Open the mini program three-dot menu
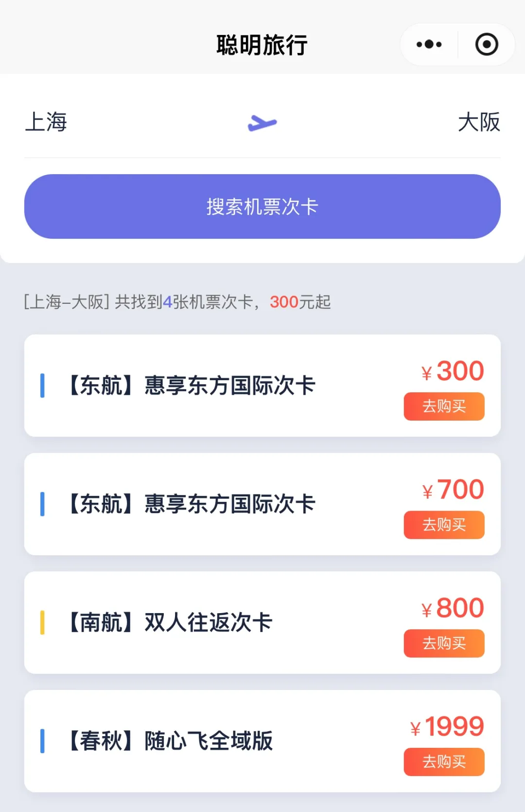The image size is (525, 812). pyautogui.click(x=429, y=44)
